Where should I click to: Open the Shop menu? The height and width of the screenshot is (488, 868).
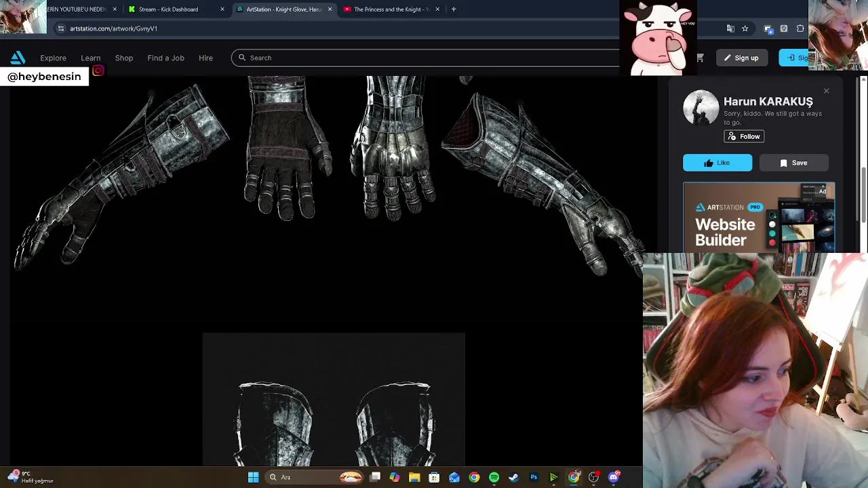[x=124, y=58]
